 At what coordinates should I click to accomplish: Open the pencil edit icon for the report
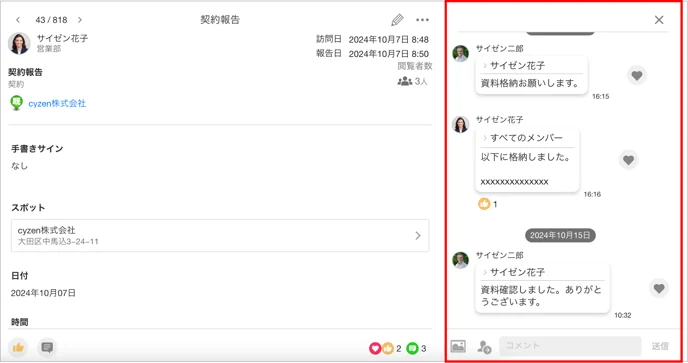point(397,20)
